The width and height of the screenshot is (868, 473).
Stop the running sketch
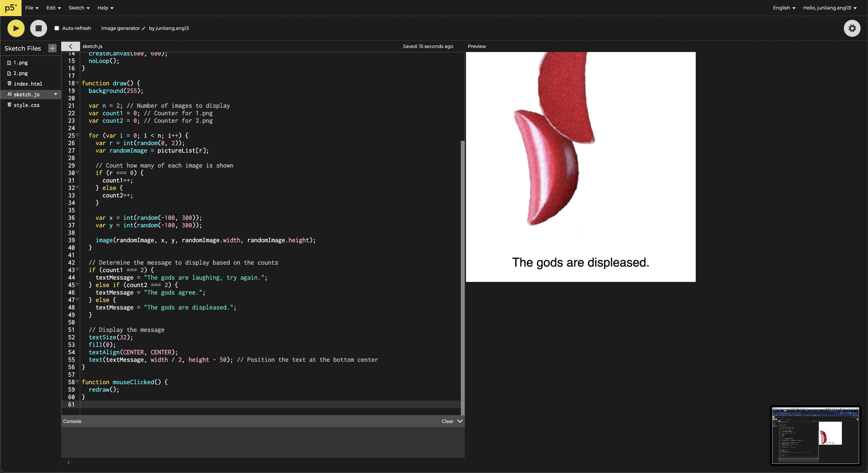[x=38, y=28]
